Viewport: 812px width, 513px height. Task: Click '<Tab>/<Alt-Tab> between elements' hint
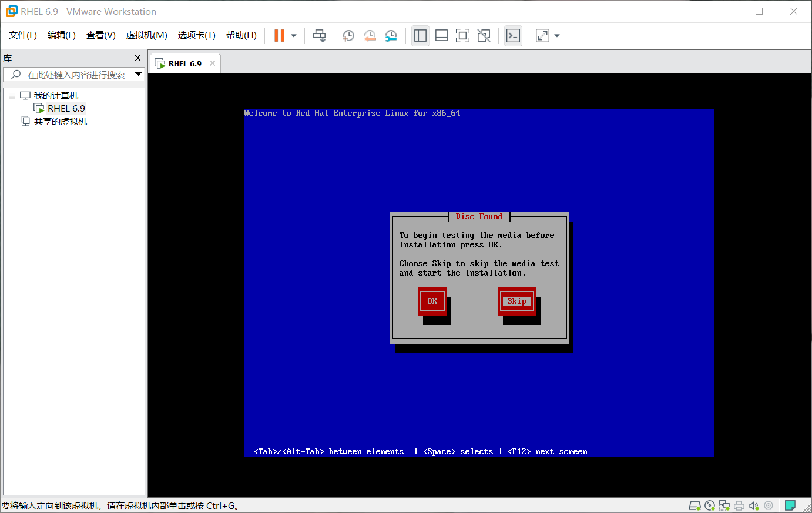(x=329, y=452)
